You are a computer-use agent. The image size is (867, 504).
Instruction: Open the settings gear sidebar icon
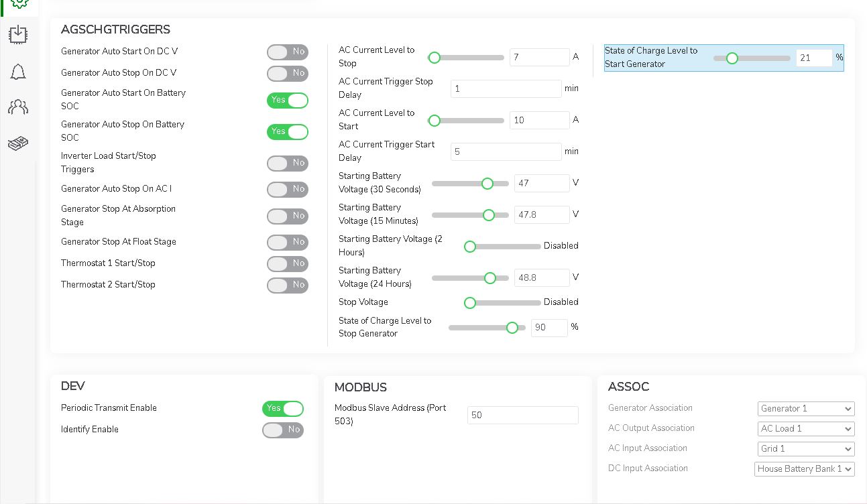point(19,3)
